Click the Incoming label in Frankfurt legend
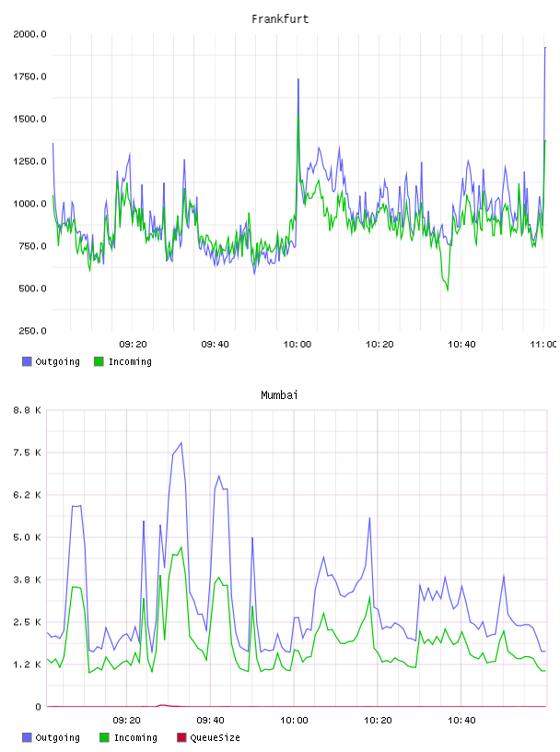 (x=130, y=361)
